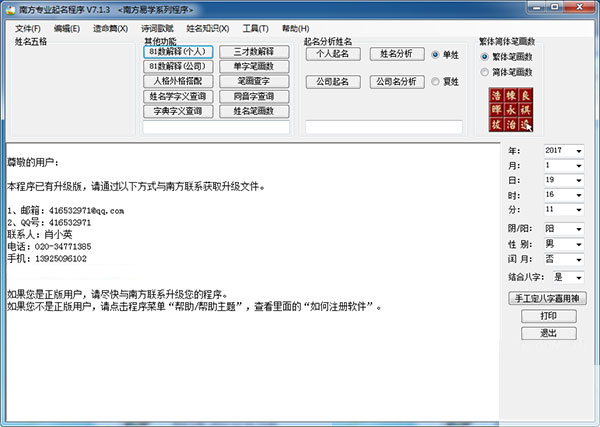Open the 日 dropdown showing 19
Viewport: 600px width, 427px height.
click(564, 180)
